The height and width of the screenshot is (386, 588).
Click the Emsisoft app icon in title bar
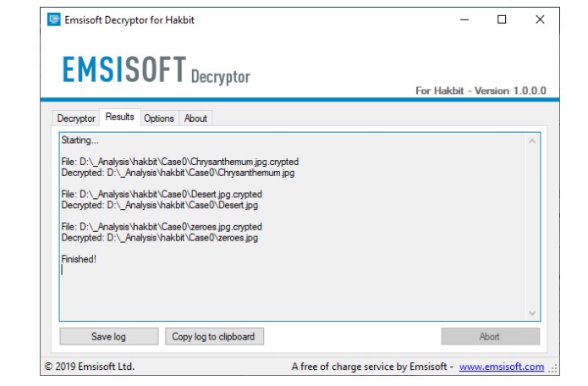click(54, 19)
